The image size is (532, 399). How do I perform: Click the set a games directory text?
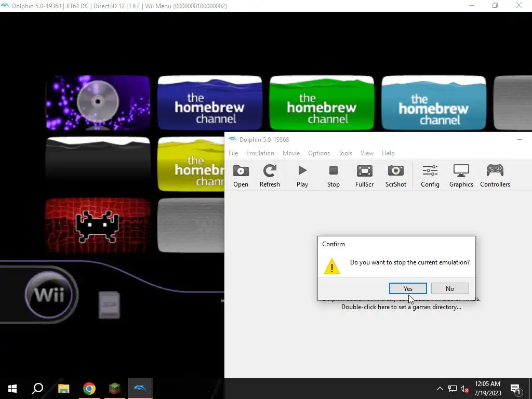(402, 307)
